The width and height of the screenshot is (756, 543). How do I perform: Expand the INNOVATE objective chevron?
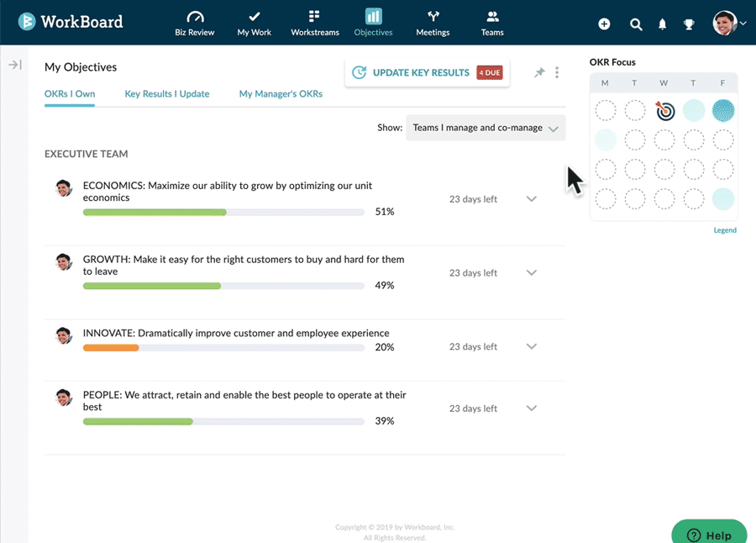(531, 346)
